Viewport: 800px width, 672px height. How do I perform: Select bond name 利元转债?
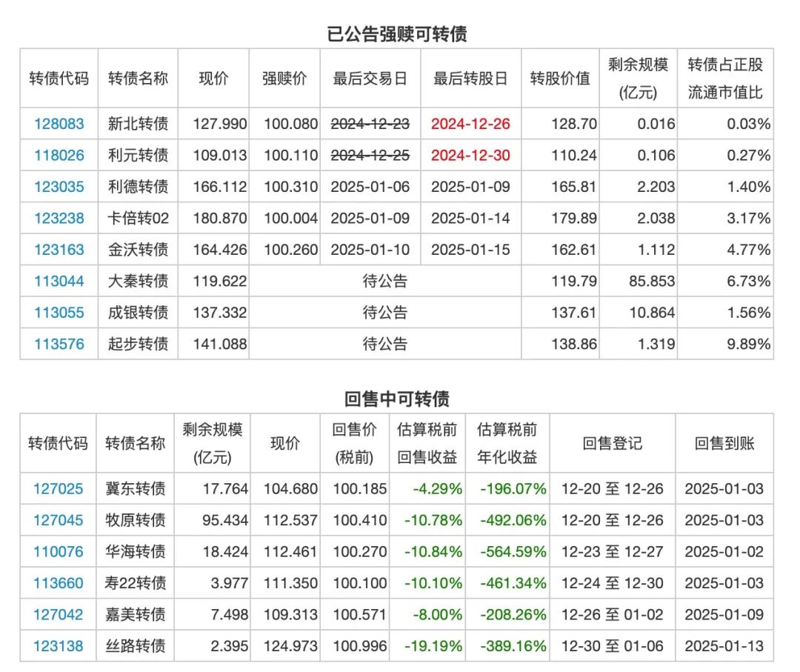(x=138, y=155)
